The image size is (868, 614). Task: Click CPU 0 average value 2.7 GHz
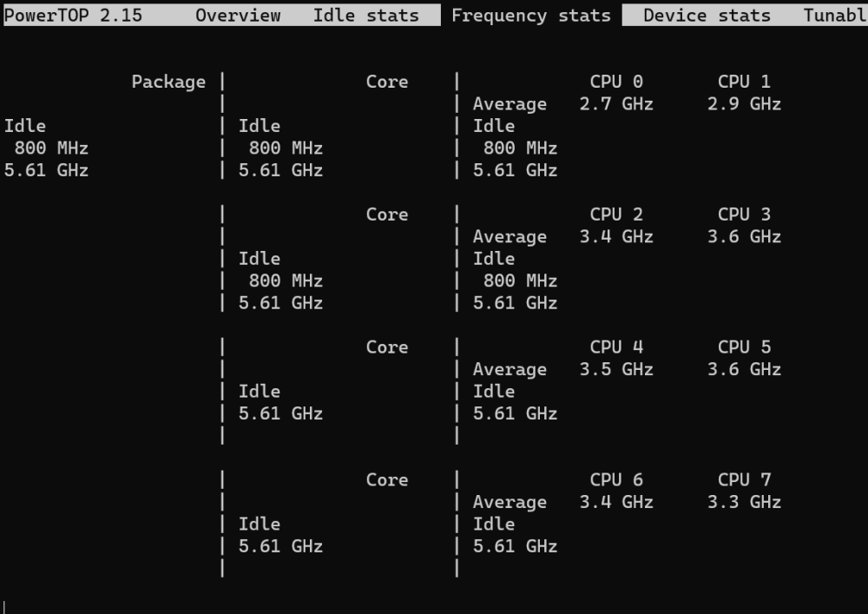coord(616,104)
